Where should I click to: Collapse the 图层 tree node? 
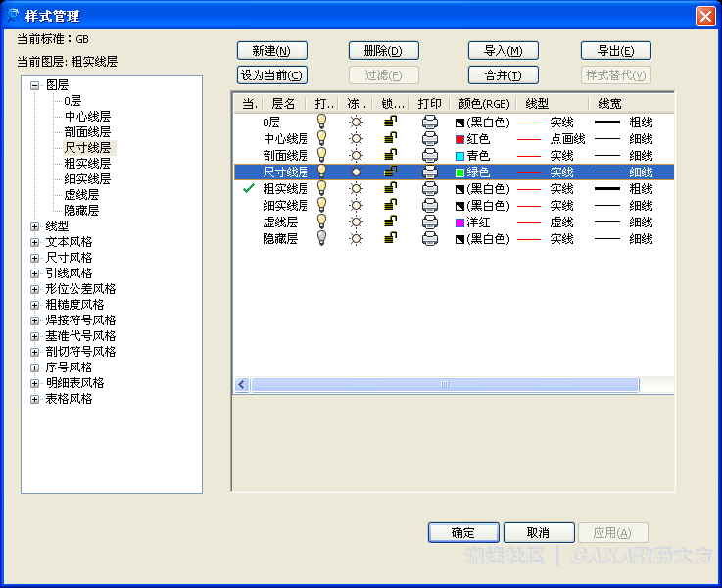(35, 85)
